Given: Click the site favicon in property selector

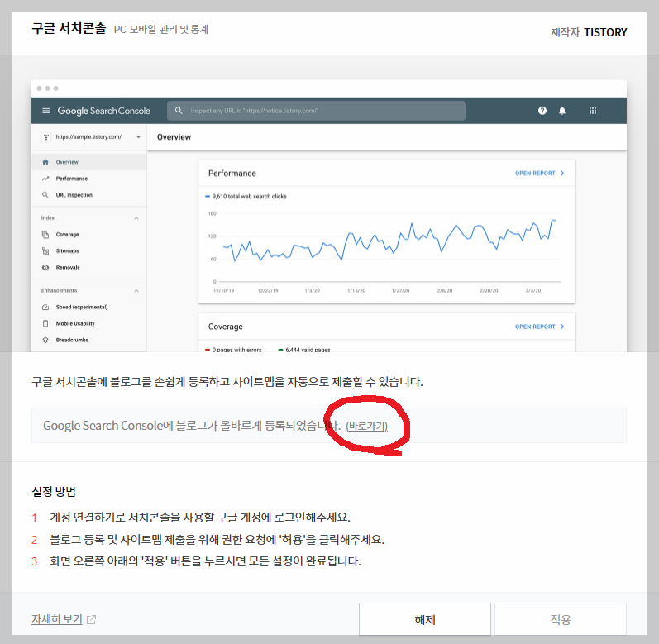Looking at the screenshot, I should (x=46, y=137).
